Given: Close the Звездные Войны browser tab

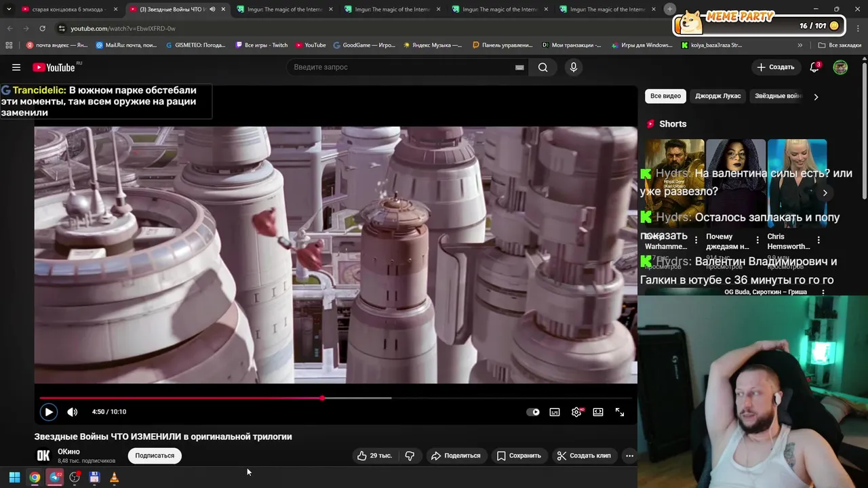Looking at the screenshot, I should [x=223, y=9].
